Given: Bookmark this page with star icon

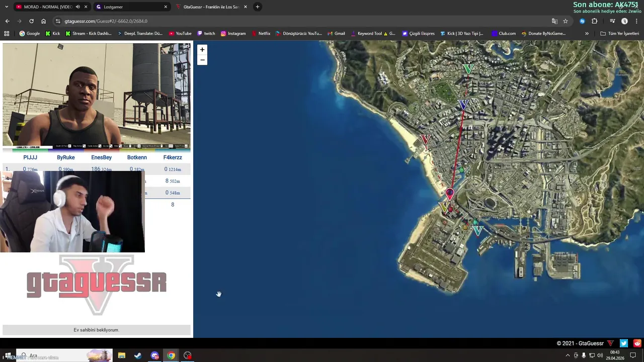Looking at the screenshot, I should pos(566,21).
